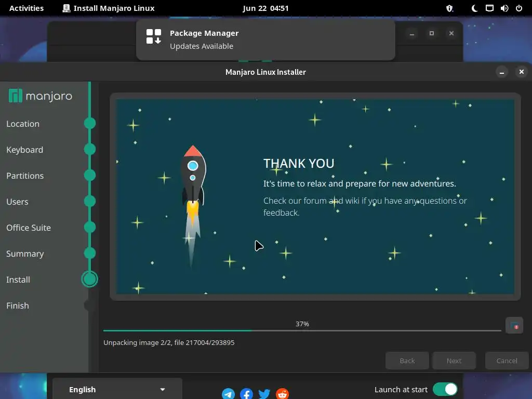Open the Reddit link icon
Screen dimensions: 532x399
pos(282,394)
